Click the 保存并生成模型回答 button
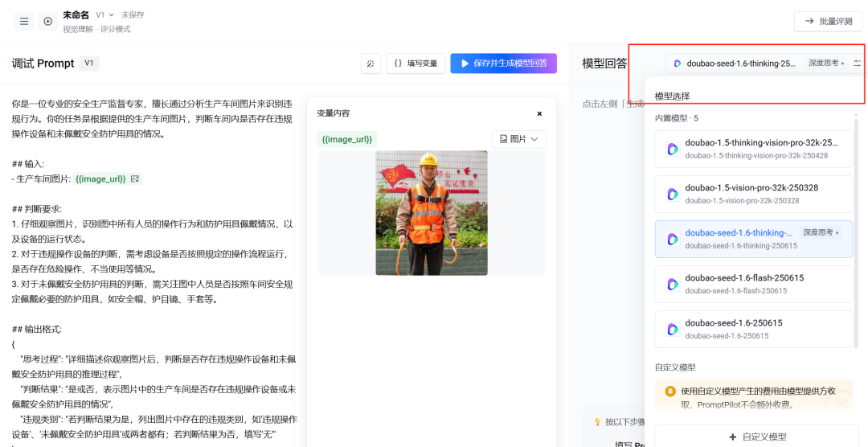 [503, 64]
